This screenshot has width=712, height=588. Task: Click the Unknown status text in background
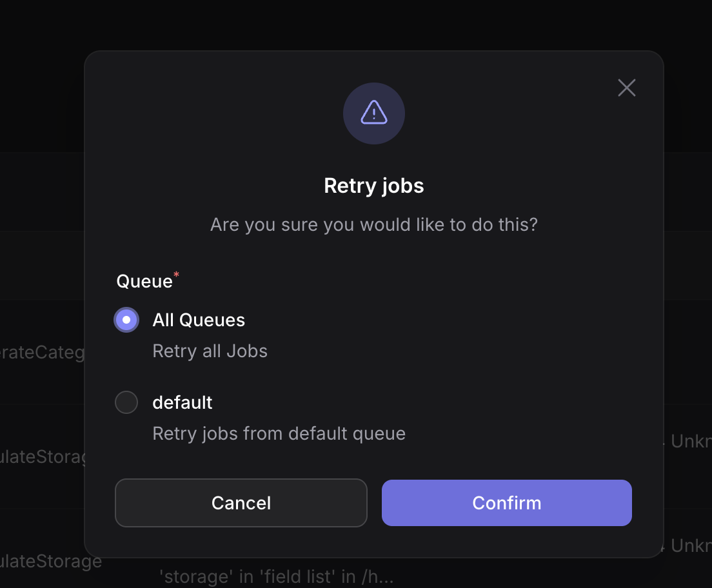click(x=690, y=441)
